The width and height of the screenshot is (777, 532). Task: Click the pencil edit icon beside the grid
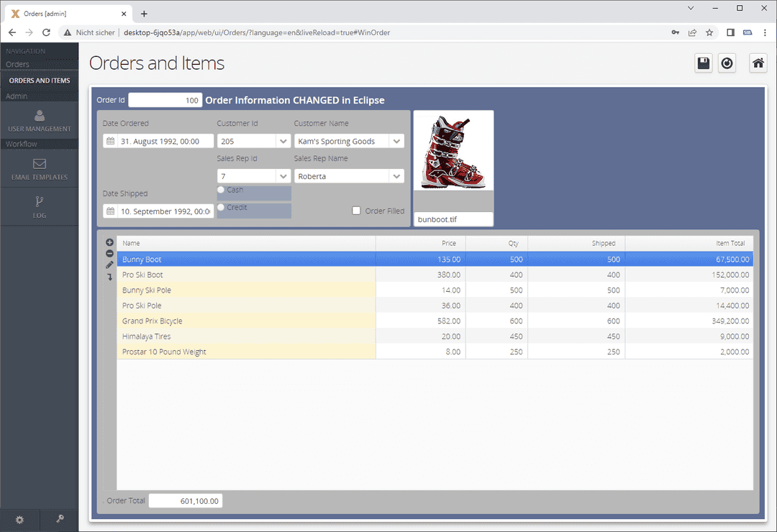[x=109, y=265]
